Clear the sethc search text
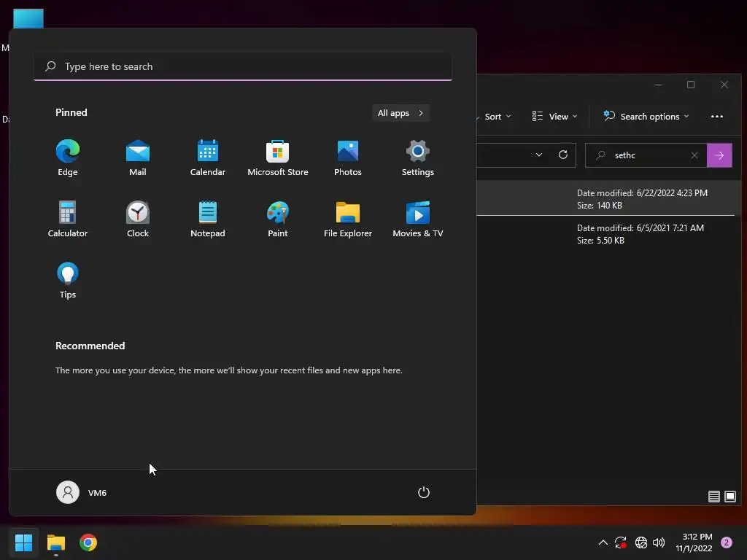 [694, 155]
